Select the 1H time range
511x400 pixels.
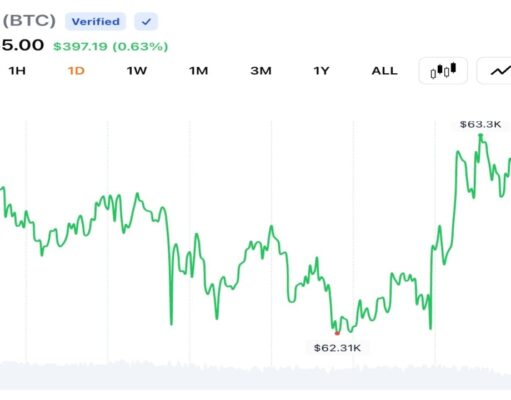tap(17, 71)
